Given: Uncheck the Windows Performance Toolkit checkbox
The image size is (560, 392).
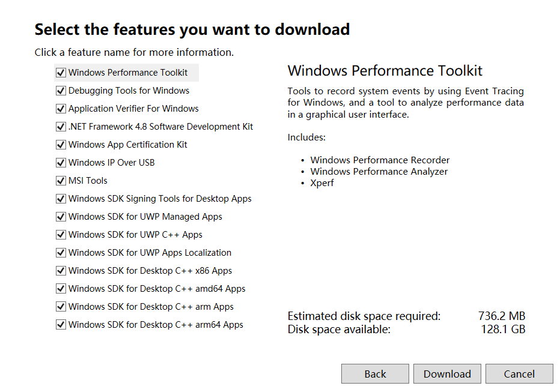Looking at the screenshot, I should (61, 73).
